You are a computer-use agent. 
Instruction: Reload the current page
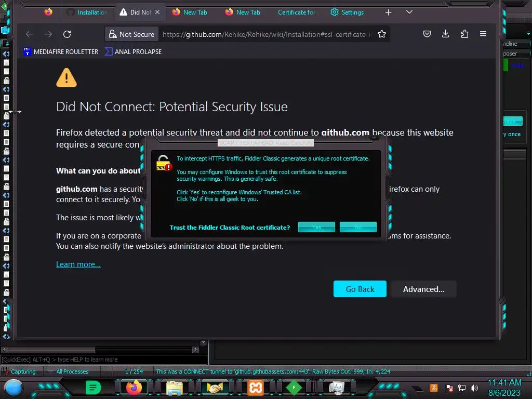click(x=67, y=34)
